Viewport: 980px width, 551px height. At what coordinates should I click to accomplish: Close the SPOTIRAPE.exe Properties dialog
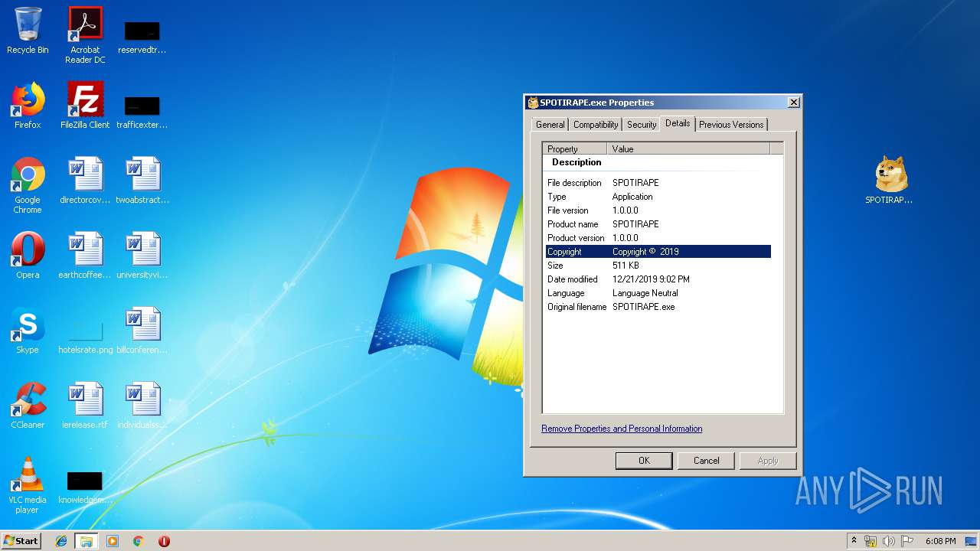[x=794, y=103]
